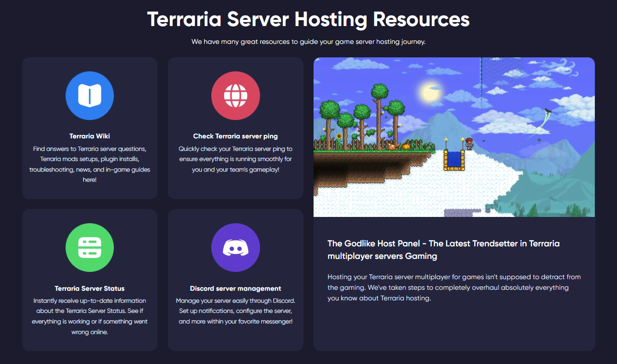Viewport: 617px width, 364px height.
Task: Click the red globe ping icon
Action: (235, 96)
